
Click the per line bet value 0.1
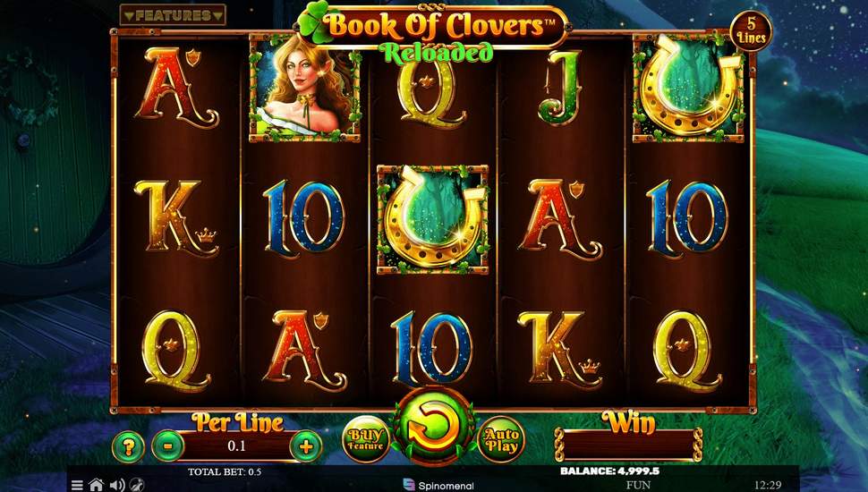(x=237, y=446)
